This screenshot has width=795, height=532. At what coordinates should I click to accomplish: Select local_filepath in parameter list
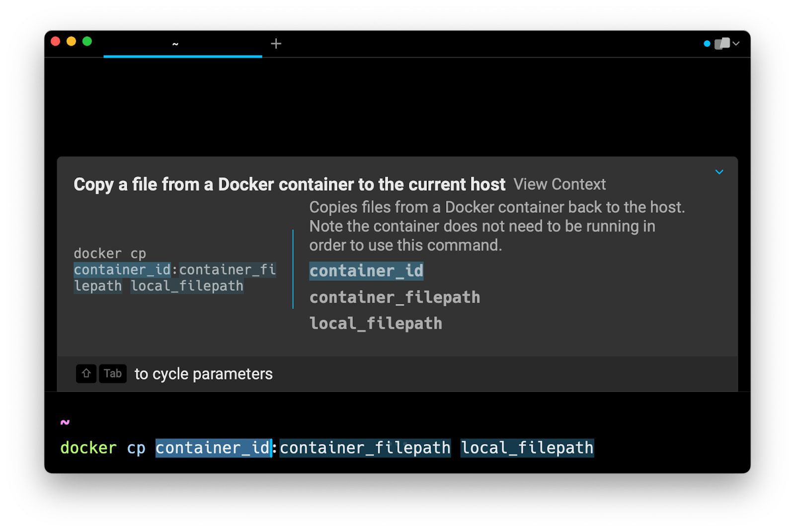point(376,324)
